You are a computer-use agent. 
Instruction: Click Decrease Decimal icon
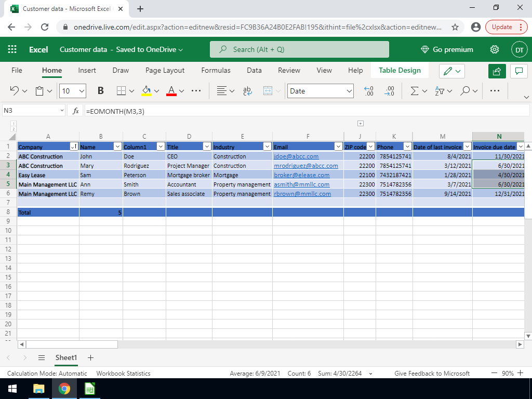pos(389,90)
